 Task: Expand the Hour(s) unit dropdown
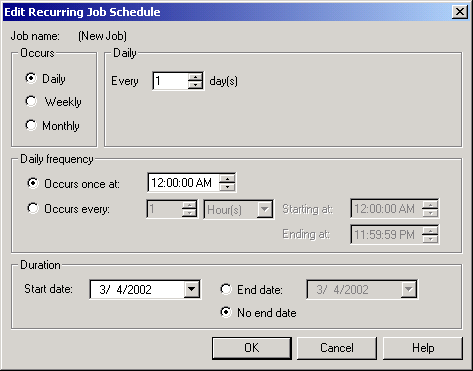click(265, 209)
